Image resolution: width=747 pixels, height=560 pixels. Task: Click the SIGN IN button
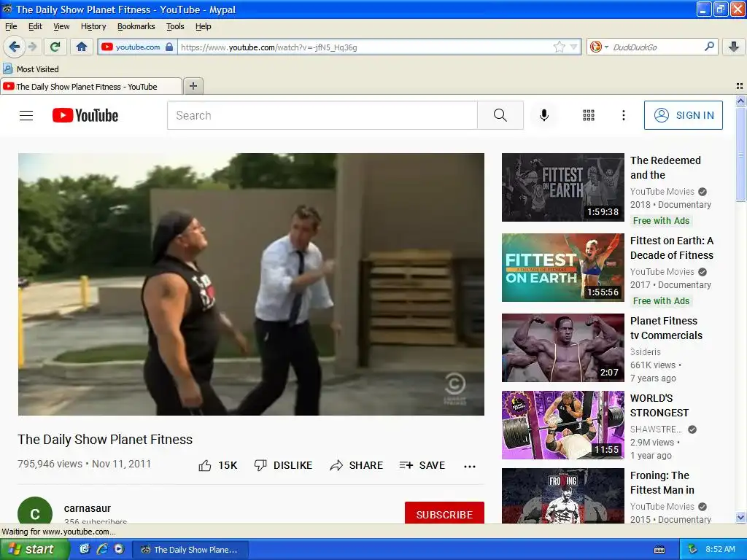[x=683, y=115]
